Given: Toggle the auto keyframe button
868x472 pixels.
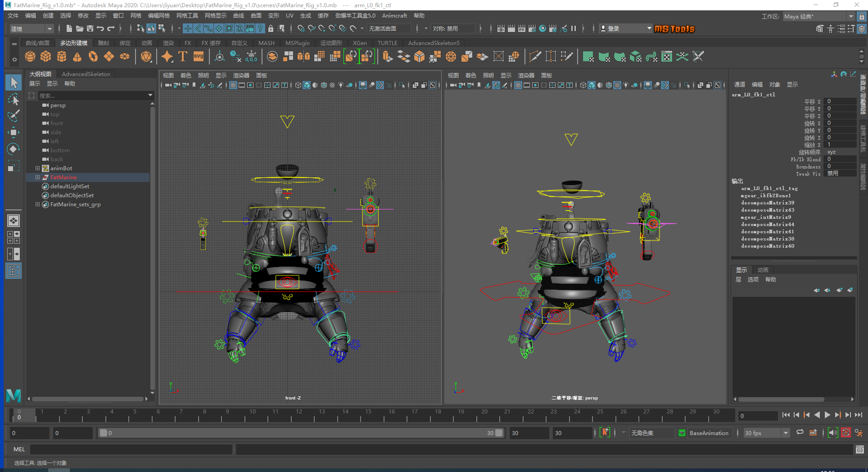Looking at the screenshot, I should tap(846, 433).
